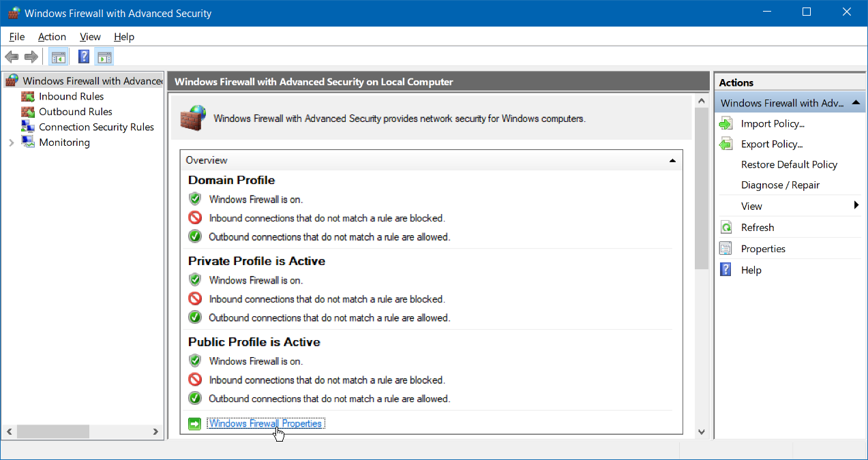The height and width of the screenshot is (460, 868).
Task: Open the View submenu in Actions
Action: 856,206
